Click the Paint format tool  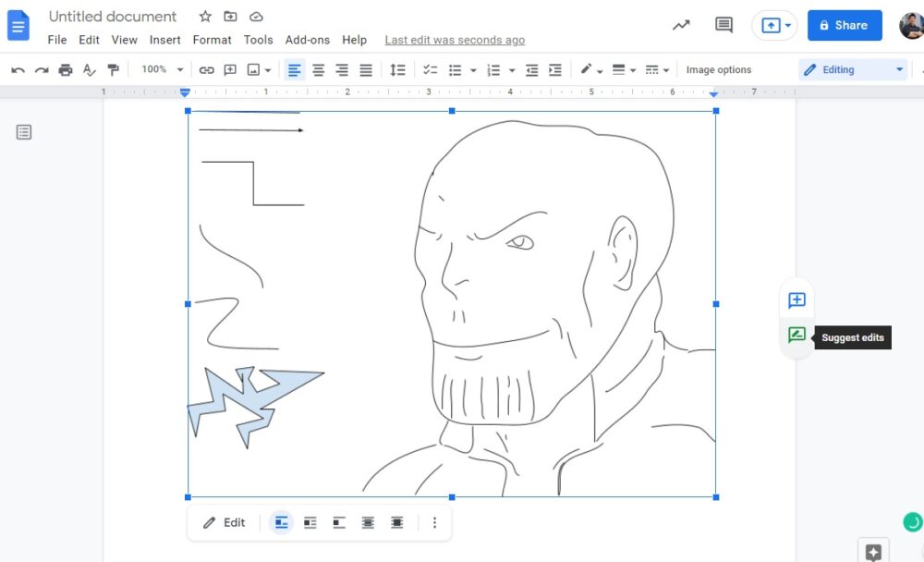click(113, 69)
